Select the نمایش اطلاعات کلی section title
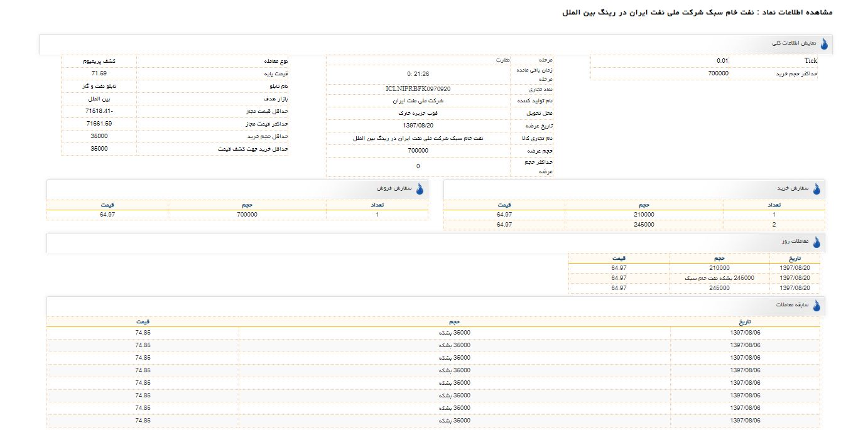Image resolution: width=868 pixels, height=430 pixels. tap(794, 44)
